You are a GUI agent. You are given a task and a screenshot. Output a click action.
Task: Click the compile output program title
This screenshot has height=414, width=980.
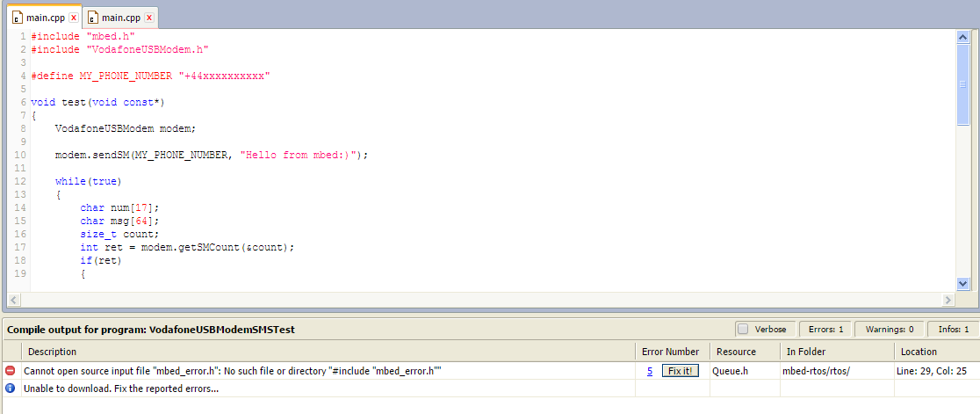151,329
